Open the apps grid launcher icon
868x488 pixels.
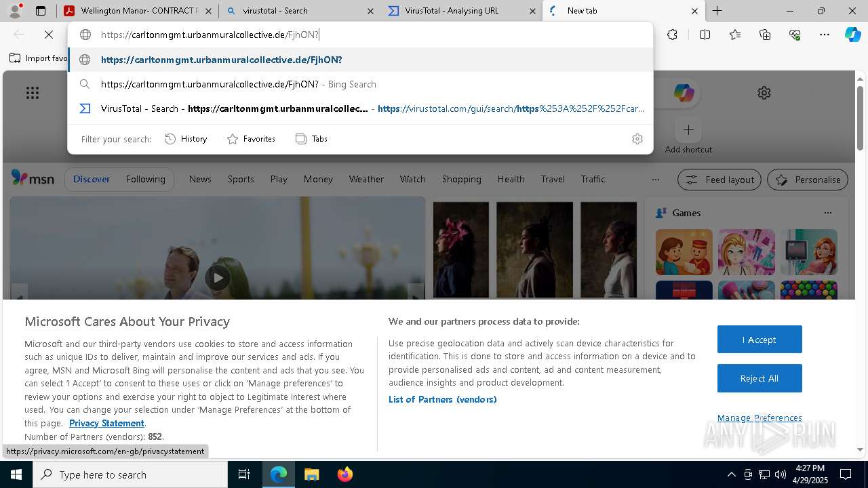tap(33, 93)
